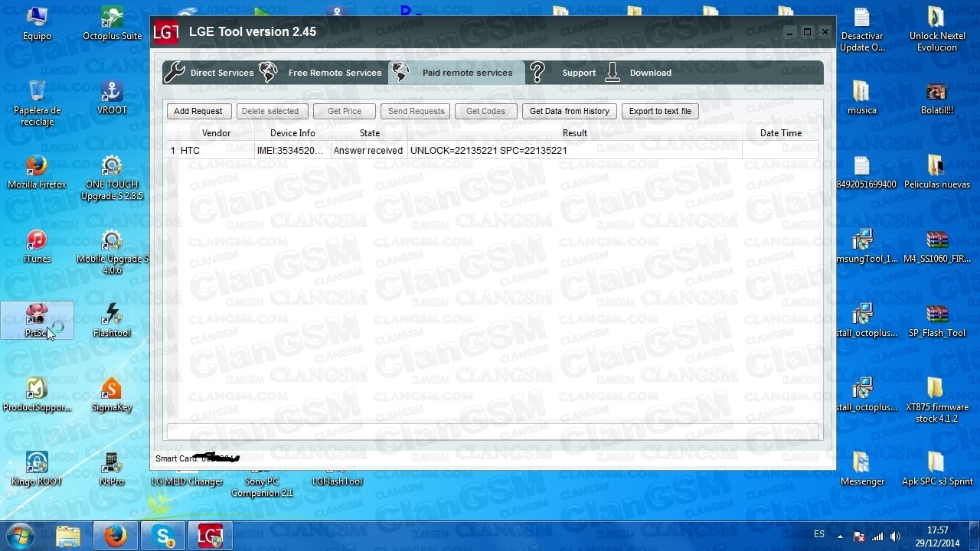
Task: Click the State column header
Action: (369, 133)
